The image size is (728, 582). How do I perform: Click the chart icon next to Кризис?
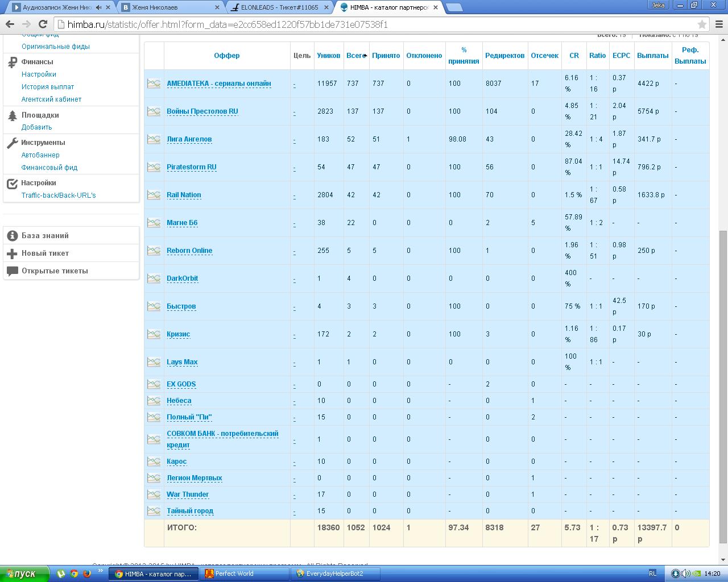coord(154,334)
